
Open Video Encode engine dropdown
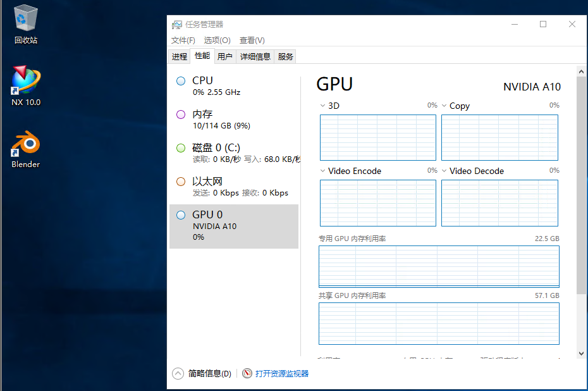[x=322, y=171]
